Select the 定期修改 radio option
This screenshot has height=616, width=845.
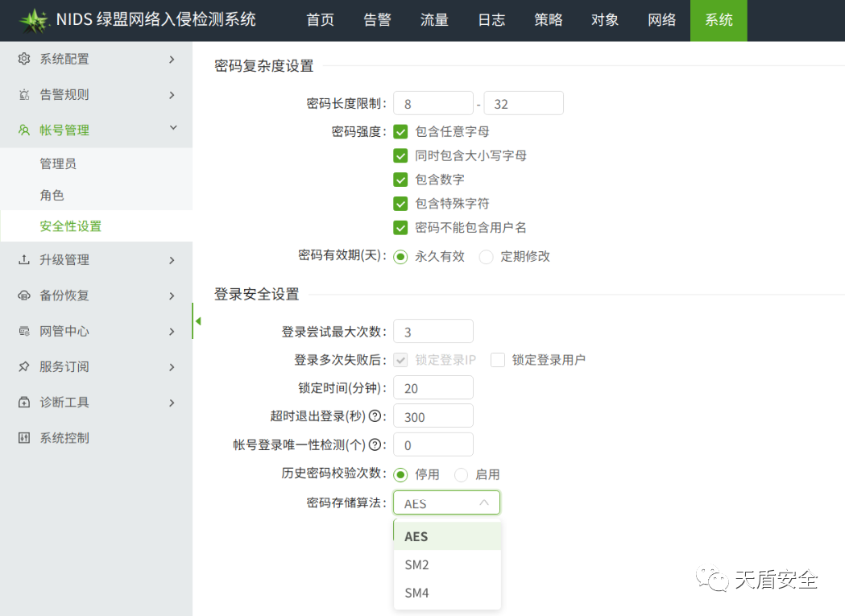tap(486, 257)
